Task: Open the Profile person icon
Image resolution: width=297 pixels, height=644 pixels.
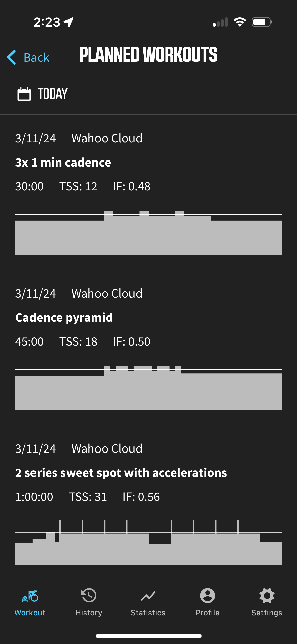Action: [207, 595]
